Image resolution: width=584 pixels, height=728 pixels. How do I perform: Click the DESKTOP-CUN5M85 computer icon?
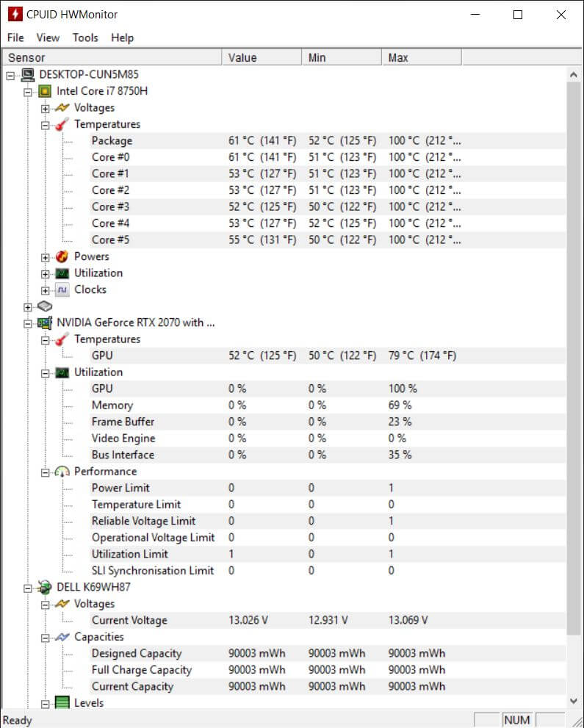tap(28, 74)
